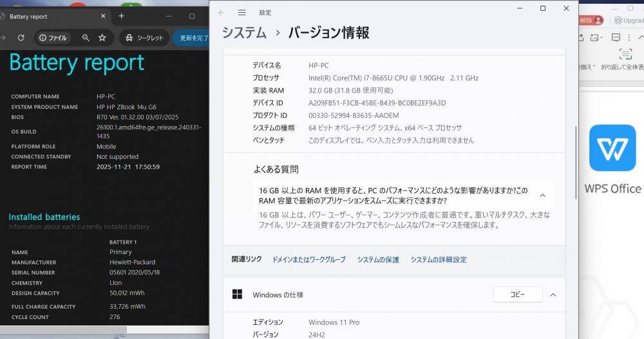The height and width of the screenshot is (339, 644).
Task: Select version value 24H2
Action: [317, 334]
